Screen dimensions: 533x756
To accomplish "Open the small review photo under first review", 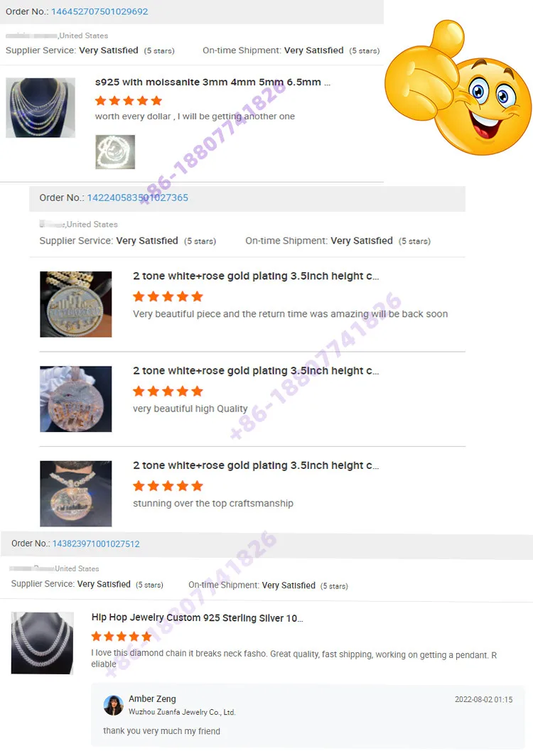I will point(115,152).
